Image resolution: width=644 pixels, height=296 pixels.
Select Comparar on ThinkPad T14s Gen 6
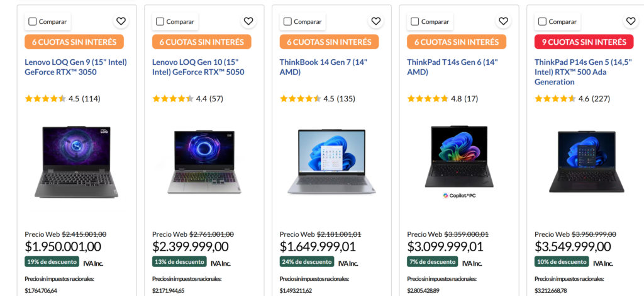(415, 21)
